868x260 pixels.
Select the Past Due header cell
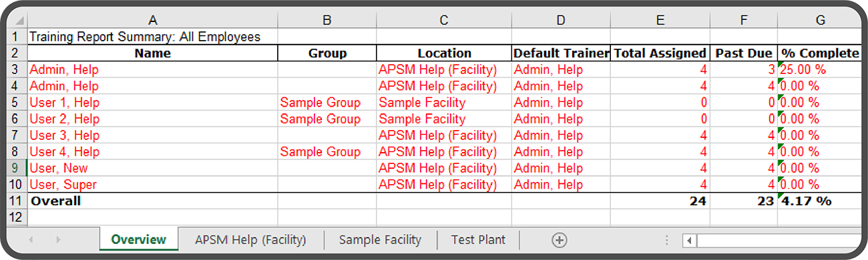tap(743, 53)
